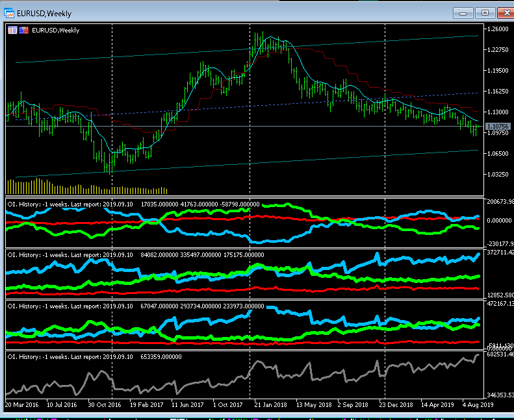The width and height of the screenshot is (514, 420).
Task: Click the 1.06500 price scale label
Action: (x=498, y=154)
